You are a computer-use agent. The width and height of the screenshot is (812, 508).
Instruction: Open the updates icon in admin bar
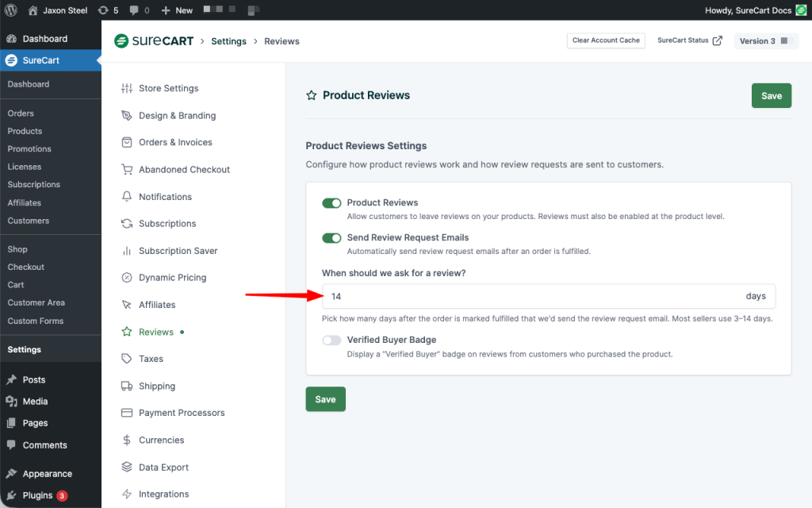click(103, 10)
